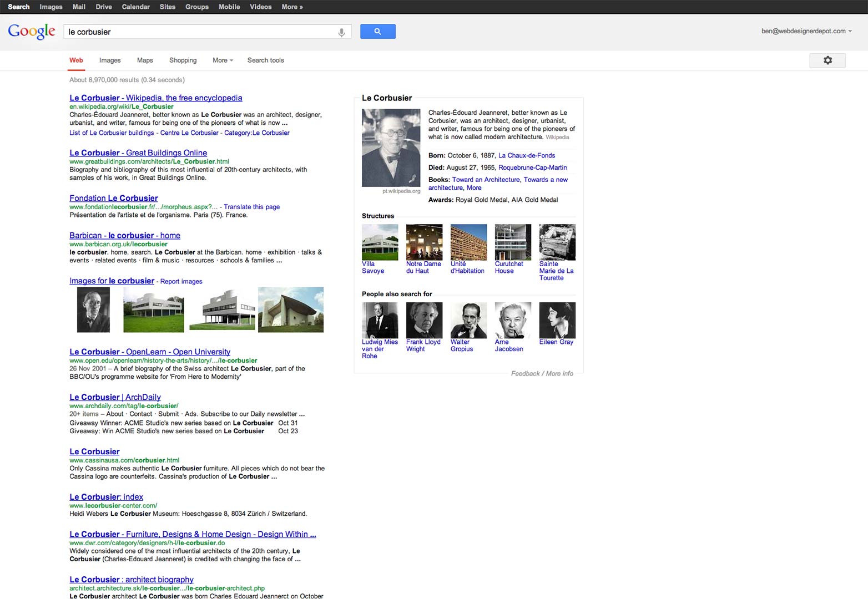Open Villa Savoye structure thumbnail
868x599 pixels.
pos(380,242)
